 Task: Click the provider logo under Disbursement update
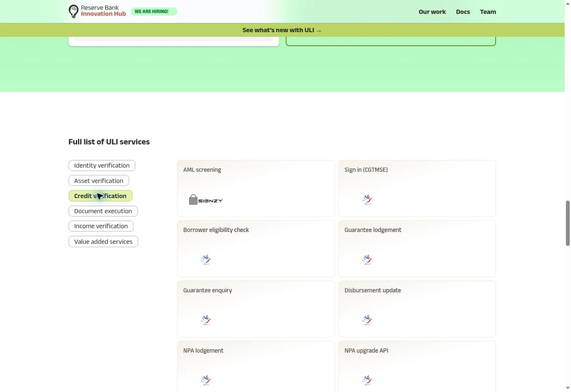367,320
